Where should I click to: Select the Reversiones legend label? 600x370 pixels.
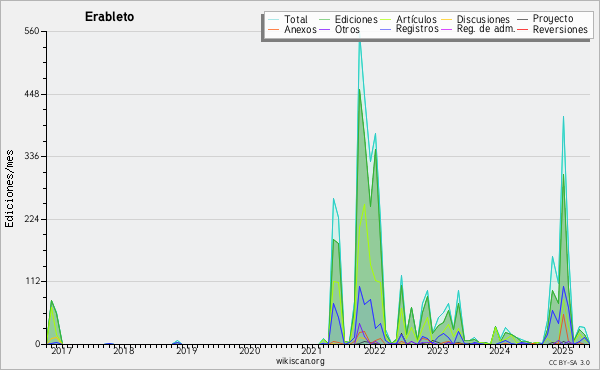(560, 29)
